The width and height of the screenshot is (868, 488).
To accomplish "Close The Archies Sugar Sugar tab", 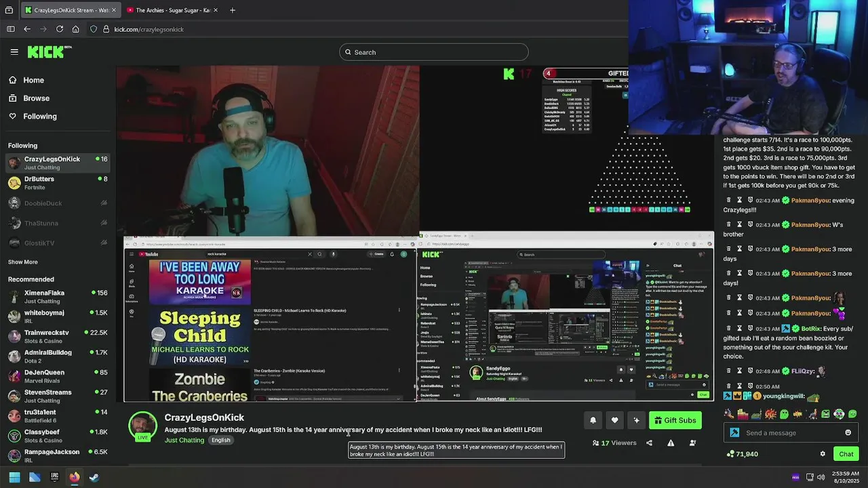I will point(216,10).
